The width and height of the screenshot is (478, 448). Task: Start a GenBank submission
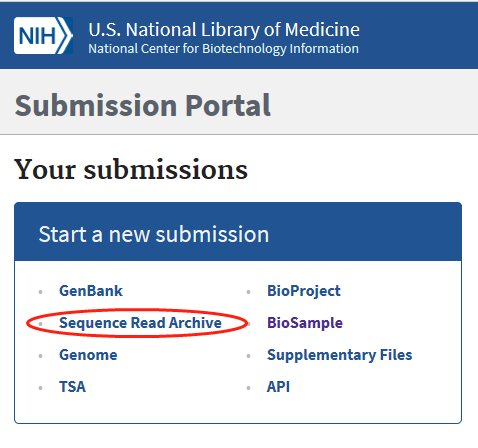click(91, 291)
